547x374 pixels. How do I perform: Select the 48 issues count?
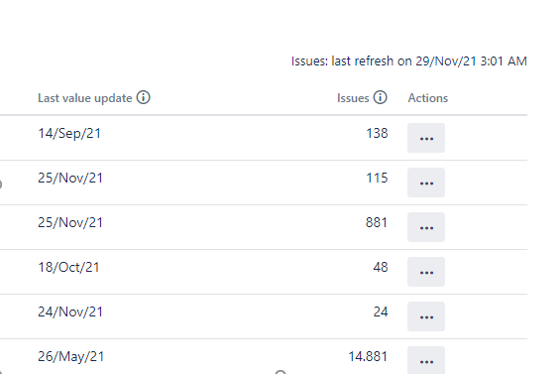coord(380,267)
